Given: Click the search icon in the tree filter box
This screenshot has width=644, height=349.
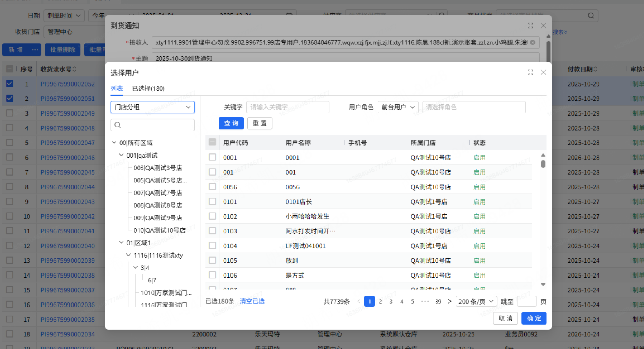Looking at the screenshot, I should tap(118, 125).
